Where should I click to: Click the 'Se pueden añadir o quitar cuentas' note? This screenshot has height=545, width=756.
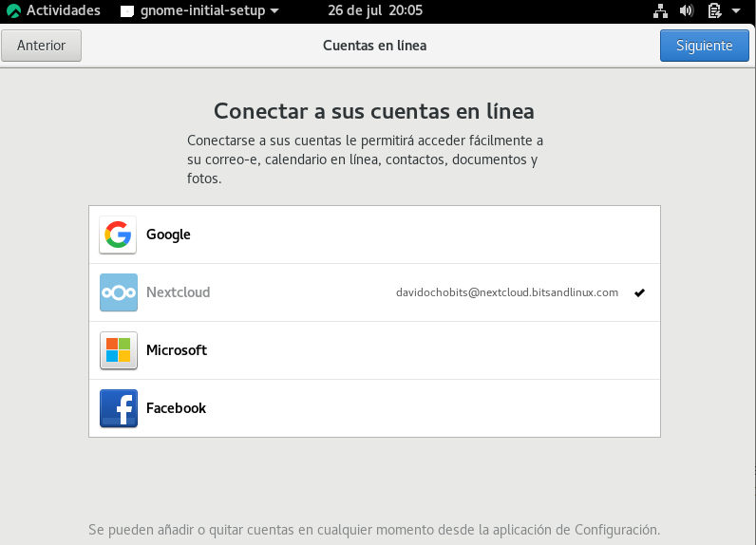point(374,530)
